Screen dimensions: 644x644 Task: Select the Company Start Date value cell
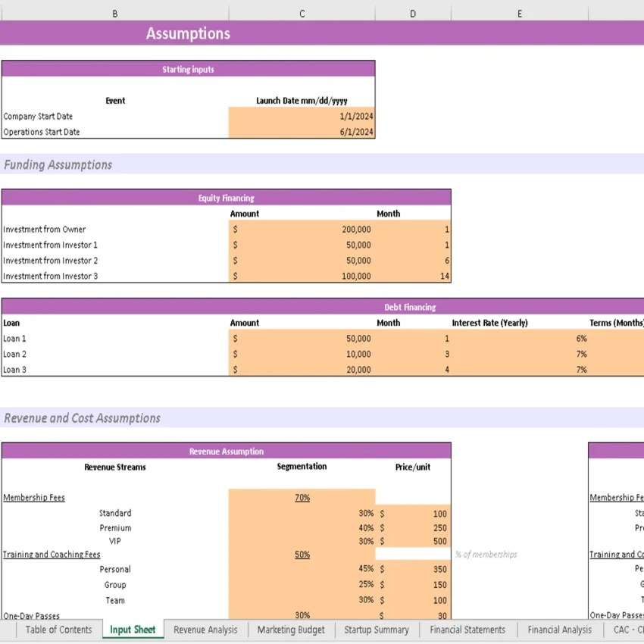click(302, 116)
